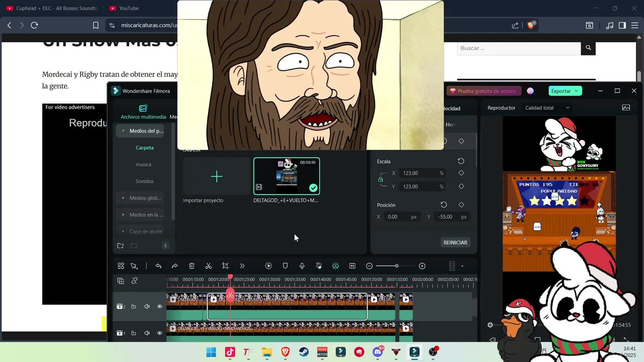Screen dimensions: 644x362
Task: Zoom out timeline with minus button
Action: [369, 266]
